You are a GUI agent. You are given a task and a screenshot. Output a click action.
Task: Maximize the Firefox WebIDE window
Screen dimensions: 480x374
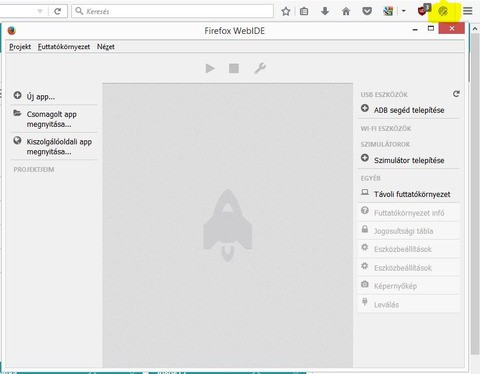pyautogui.click(x=431, y=29)
